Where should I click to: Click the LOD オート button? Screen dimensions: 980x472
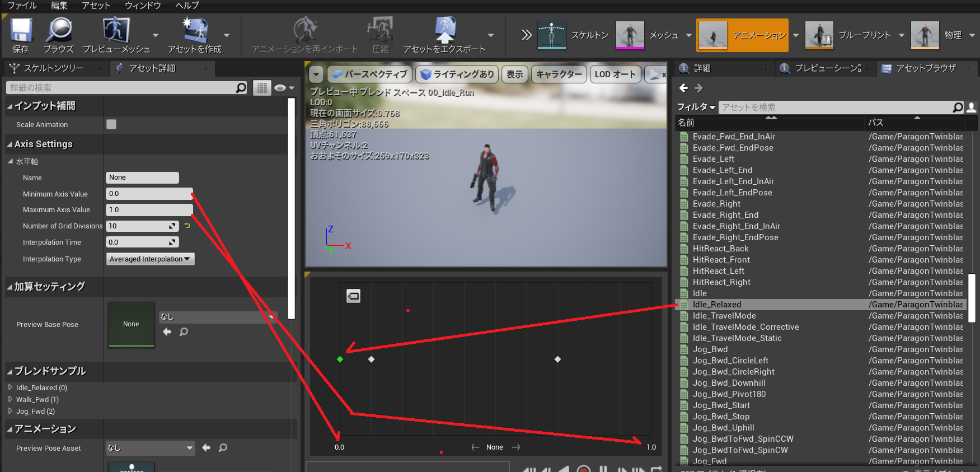[615, 74]
